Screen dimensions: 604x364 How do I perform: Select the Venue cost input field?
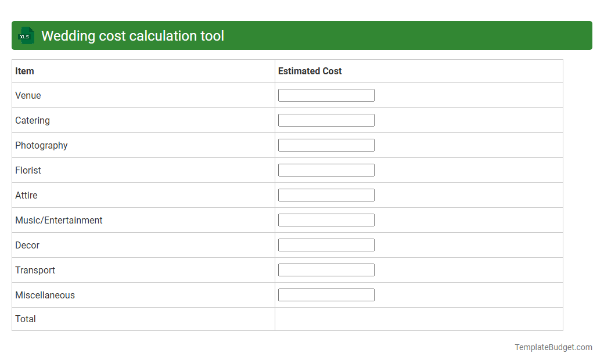pyautogui.click(x=326, y=95)
